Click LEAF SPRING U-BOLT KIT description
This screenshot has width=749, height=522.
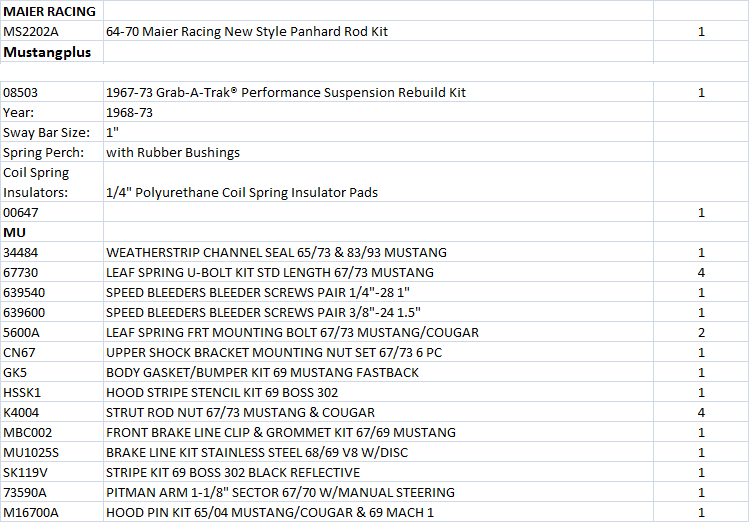click(x=378, y=272)
